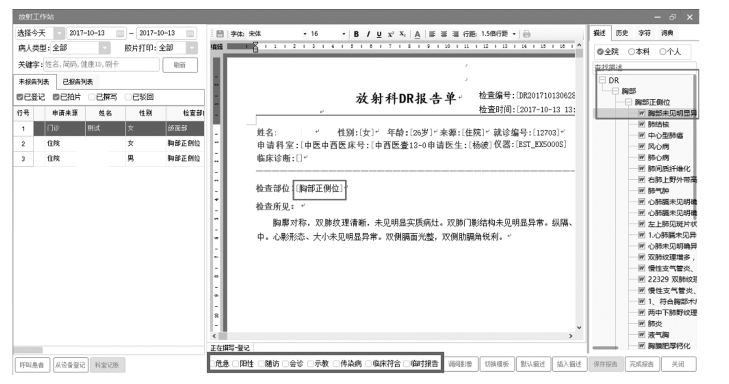Toggle italic formatting
This screenshot has height=384, width=729.
click(368, 34)
